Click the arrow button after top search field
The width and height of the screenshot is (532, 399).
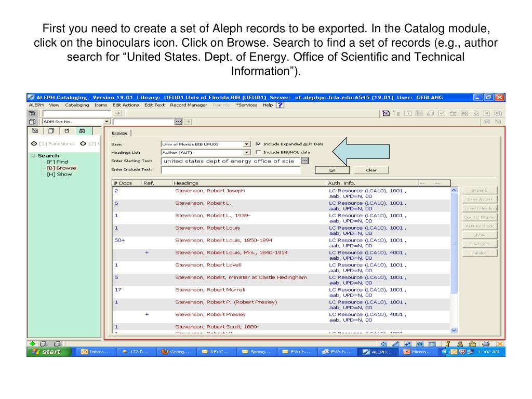[x=118, y=113]
